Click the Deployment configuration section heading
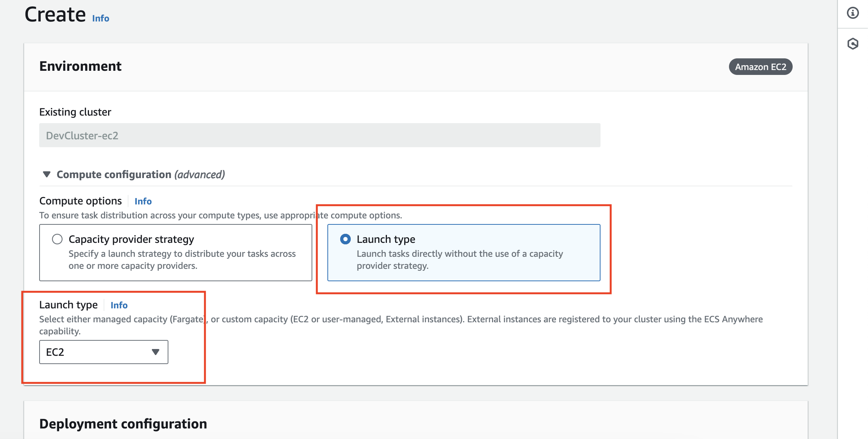 123,424
